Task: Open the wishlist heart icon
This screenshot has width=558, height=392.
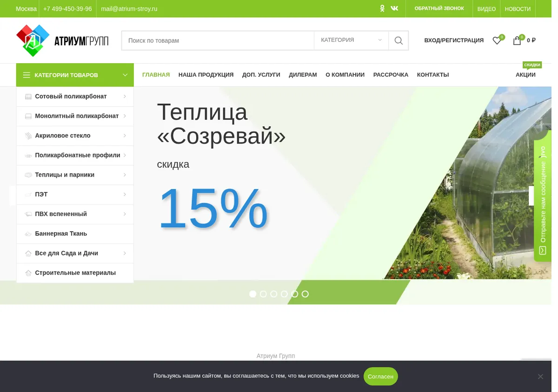Action: click(497, 40)
